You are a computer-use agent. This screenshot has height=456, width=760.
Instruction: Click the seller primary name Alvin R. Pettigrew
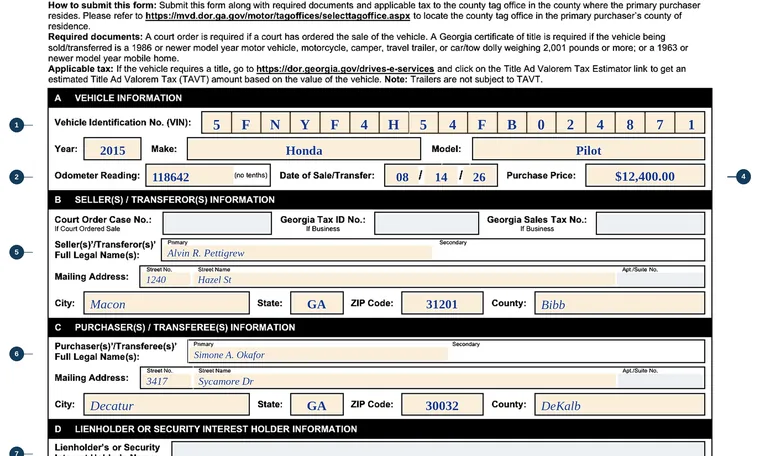[x=298, y=250]
